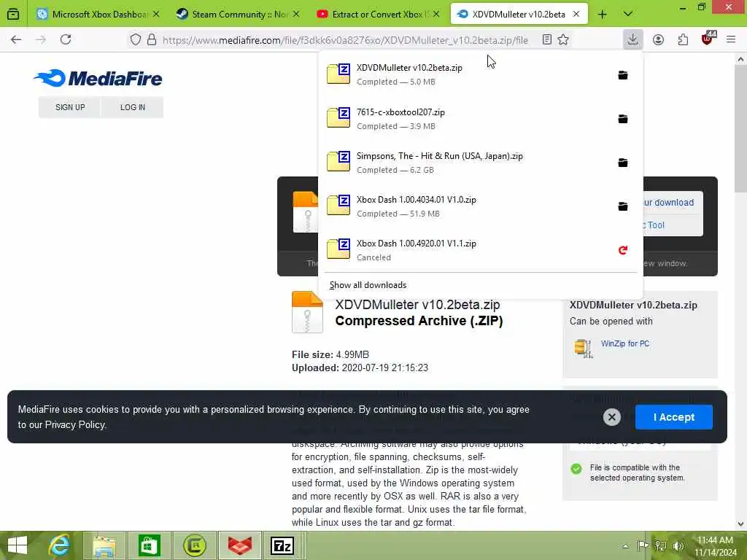This screenshot has height=560, width=747.
Task: Click the Privacy Policy text in banner
Action: coord(75,424)
